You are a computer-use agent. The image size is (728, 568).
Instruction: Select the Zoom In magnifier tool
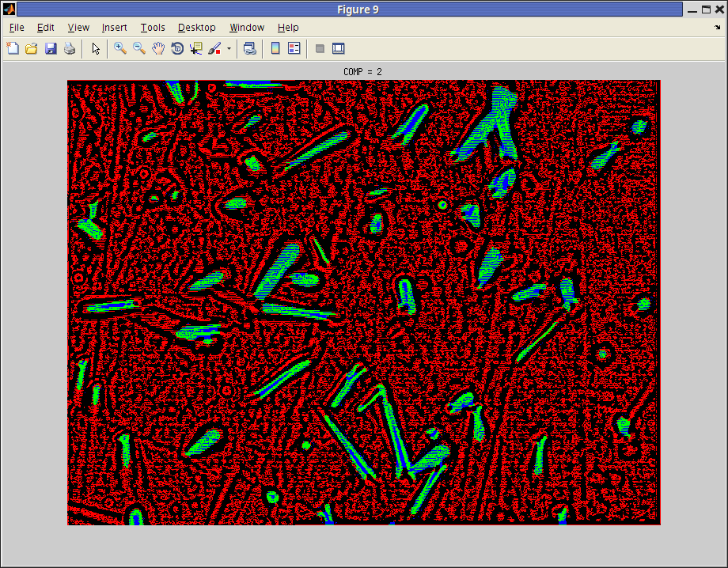[120, 48]
